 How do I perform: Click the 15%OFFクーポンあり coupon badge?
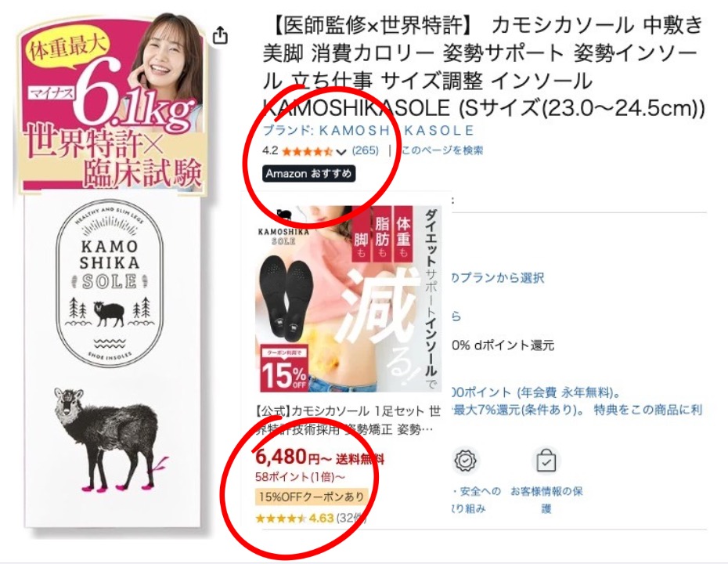tap(312, 497)
